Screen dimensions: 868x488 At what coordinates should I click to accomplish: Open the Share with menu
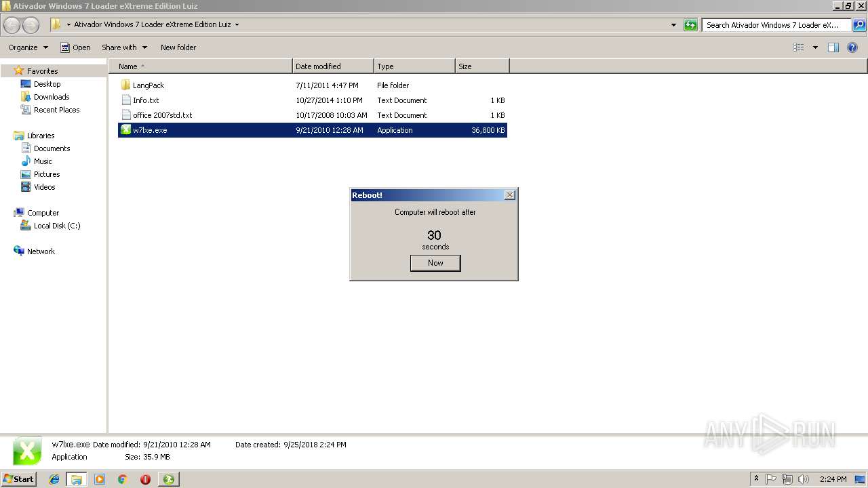coord(124,47)
